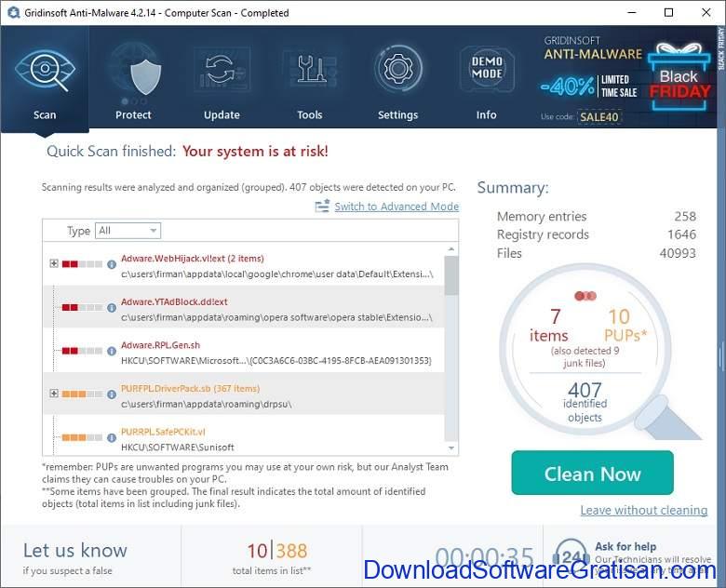Maximize the Gridinsoft Anti-Malware window
This screenshot has width=726, height=588.
click(668, 12)
